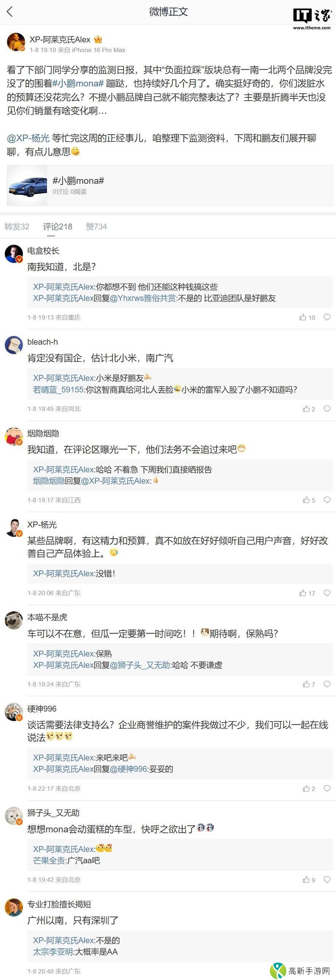Tap the back arrow icon
336x980 pixels.
[x=10, y=12]
